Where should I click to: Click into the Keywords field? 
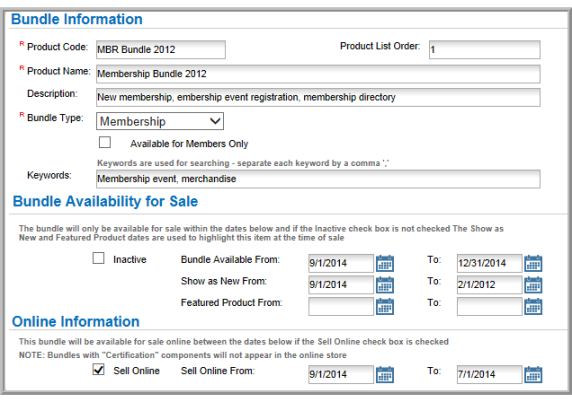coord(318,179)
